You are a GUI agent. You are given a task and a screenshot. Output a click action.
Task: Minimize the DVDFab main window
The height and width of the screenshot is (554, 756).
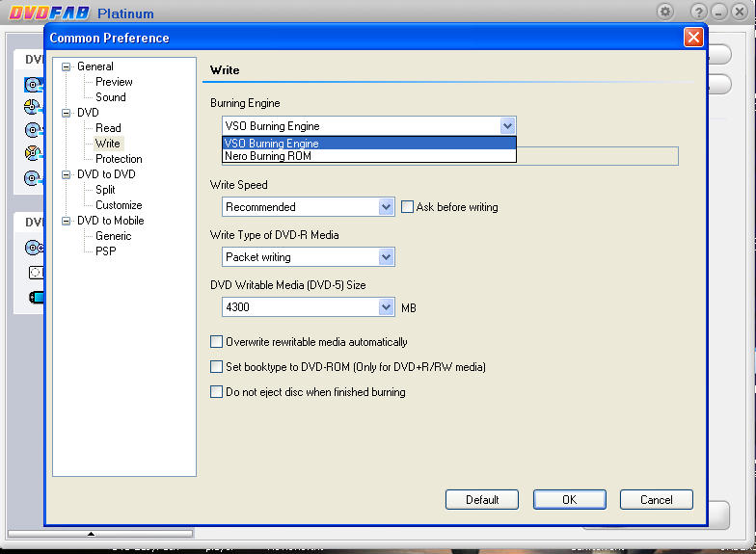[718, 12]
